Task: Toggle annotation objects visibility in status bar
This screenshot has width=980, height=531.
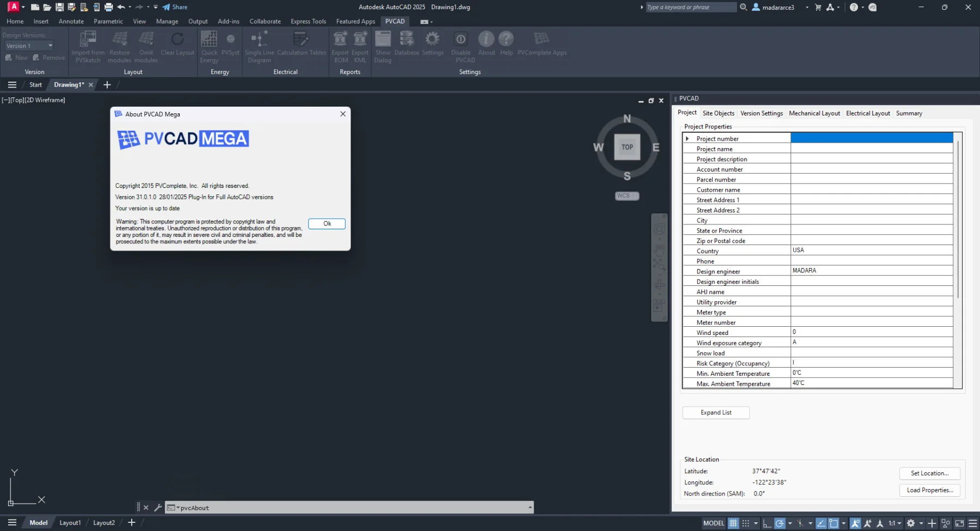Action: click(x=855, y=523)
